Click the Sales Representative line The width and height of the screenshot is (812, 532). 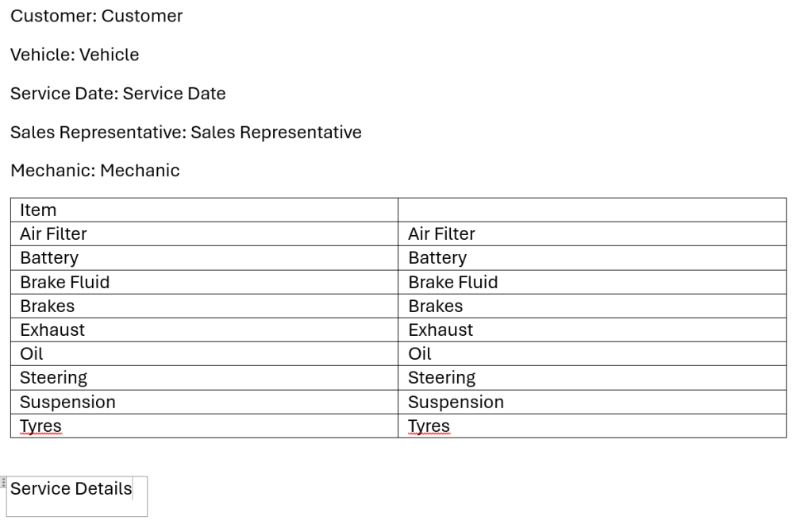[x=186, y=133]
